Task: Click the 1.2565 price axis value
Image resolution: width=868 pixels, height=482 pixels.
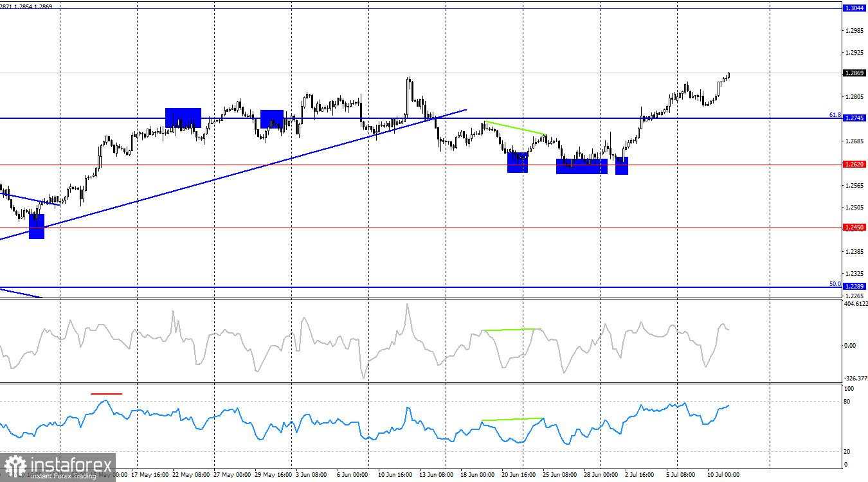Action: click(854, 185)
